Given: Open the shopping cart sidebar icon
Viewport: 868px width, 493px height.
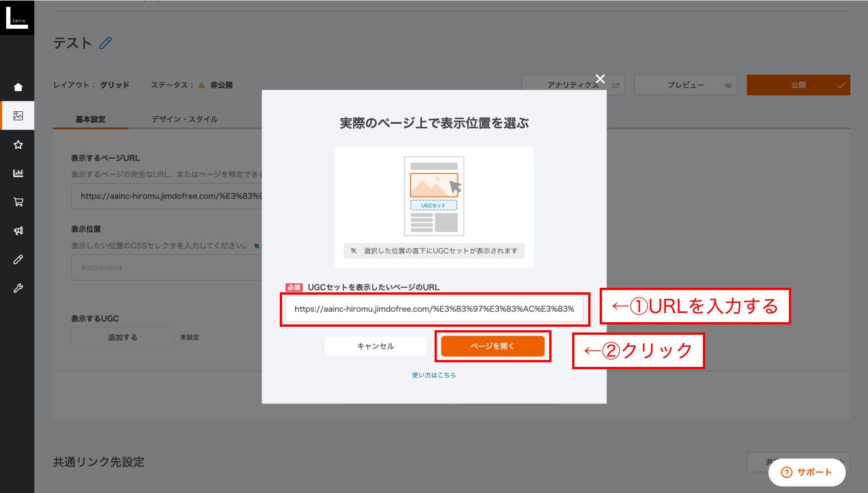Looking at the screenshot, I should click(18, 202).
